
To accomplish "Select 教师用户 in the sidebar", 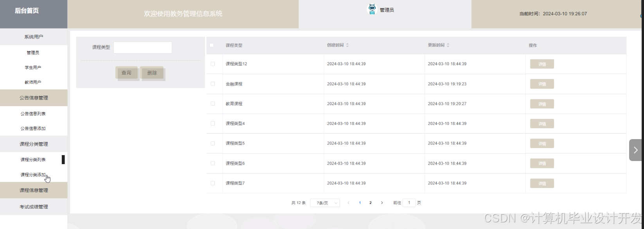I will (33, 82).
